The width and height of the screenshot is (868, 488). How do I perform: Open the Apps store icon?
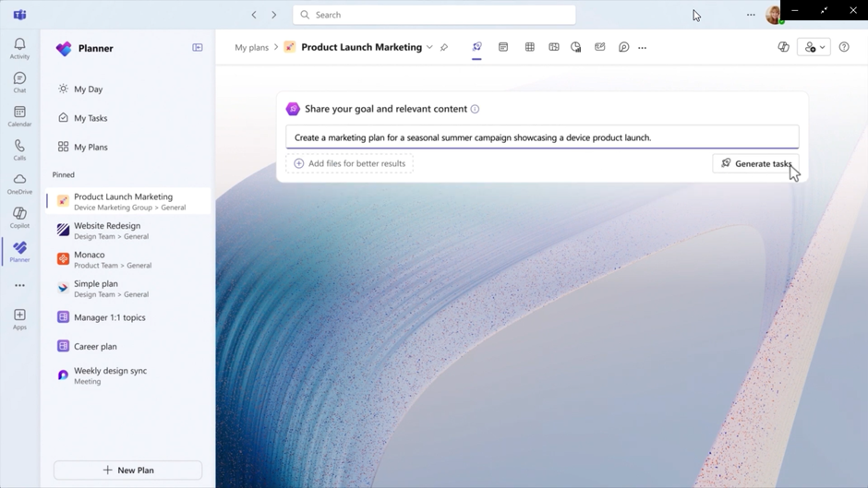19,319
